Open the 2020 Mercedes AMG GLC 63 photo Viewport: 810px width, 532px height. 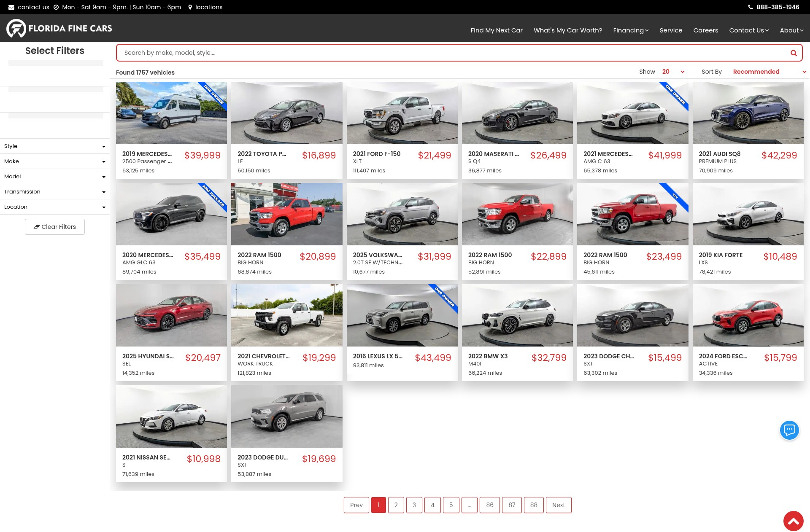[171, 214]
